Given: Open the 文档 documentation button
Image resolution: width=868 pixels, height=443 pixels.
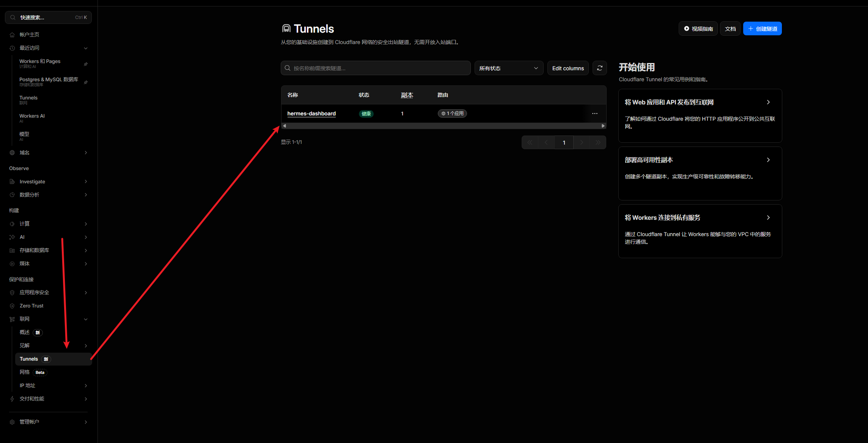Looking at the screenshot, I should coord(730,28).
